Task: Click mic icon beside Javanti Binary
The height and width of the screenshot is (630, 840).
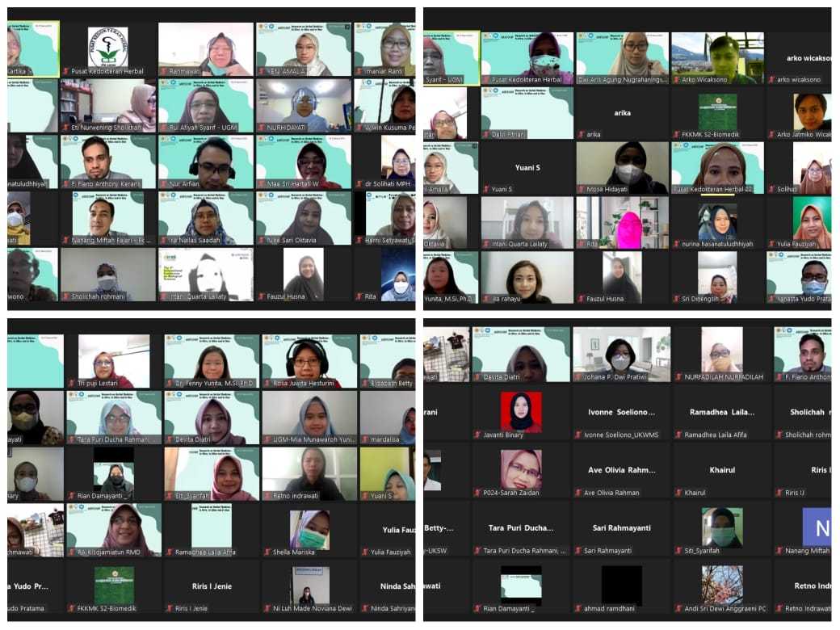Action: point(479,435)
